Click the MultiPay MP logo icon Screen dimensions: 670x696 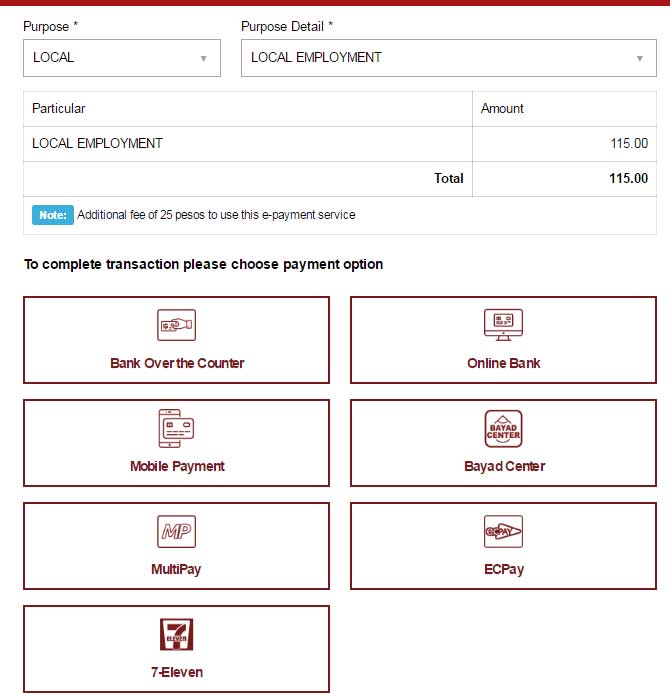pos(176,531)
